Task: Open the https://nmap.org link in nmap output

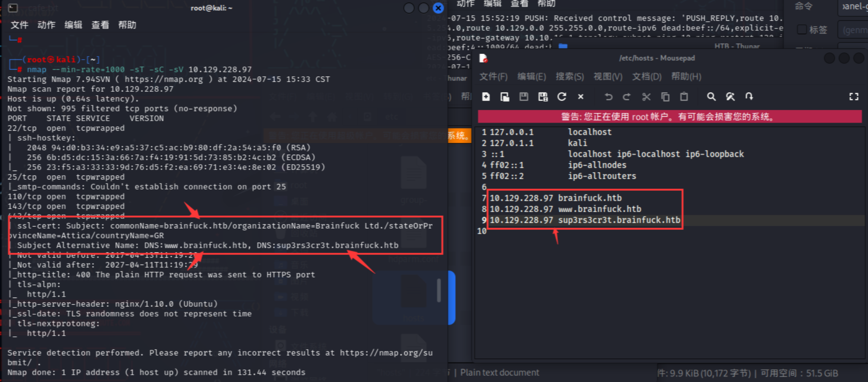Action: click(x=164, y=79)
